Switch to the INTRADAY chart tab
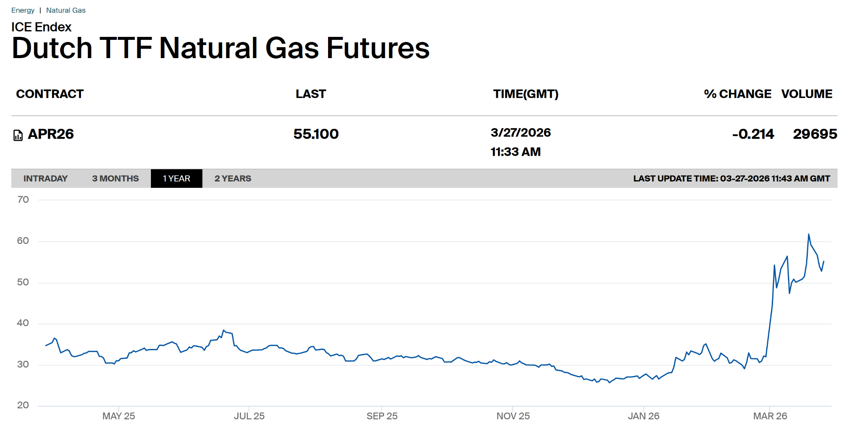868x438 pixels. point(45,179)
